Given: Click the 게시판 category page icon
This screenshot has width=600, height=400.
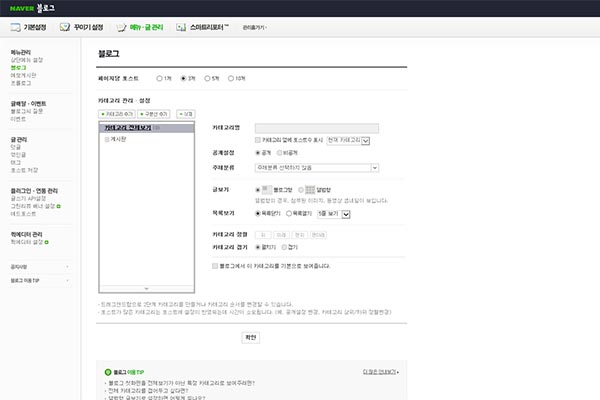Looking at the screenshot, I should 107,139.
